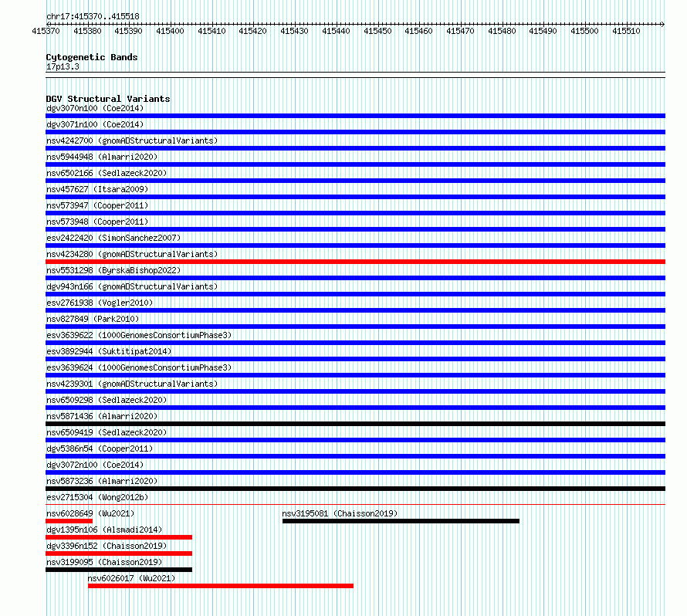Click the black bar under nsv5871436
The height and width of the screenshot is (616, 687).
[355, 424]
